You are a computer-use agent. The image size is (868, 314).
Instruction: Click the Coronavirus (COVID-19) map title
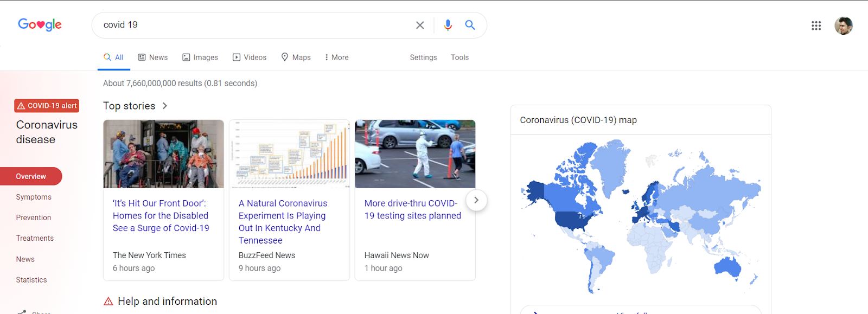point(578,120)
